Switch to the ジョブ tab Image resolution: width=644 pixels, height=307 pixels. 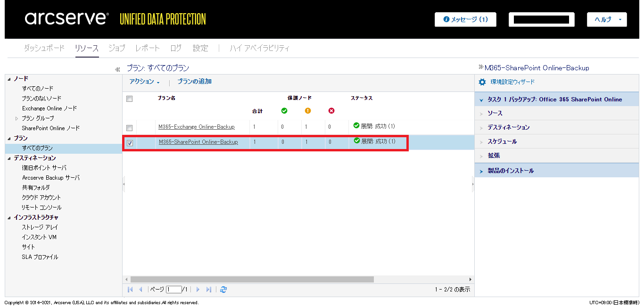pyautogui.click(x=117, y=48)
